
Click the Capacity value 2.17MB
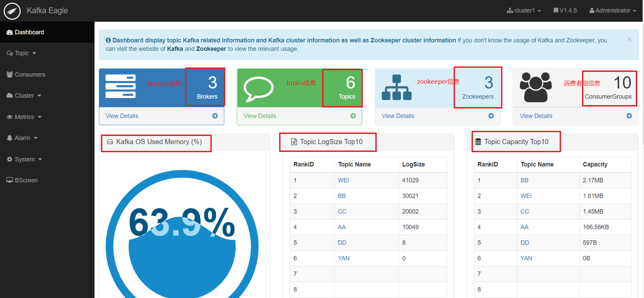pyautogui.click(x=593, y=180)
